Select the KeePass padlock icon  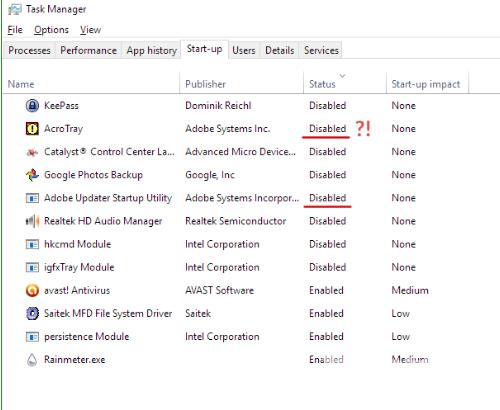coord(32,106)
